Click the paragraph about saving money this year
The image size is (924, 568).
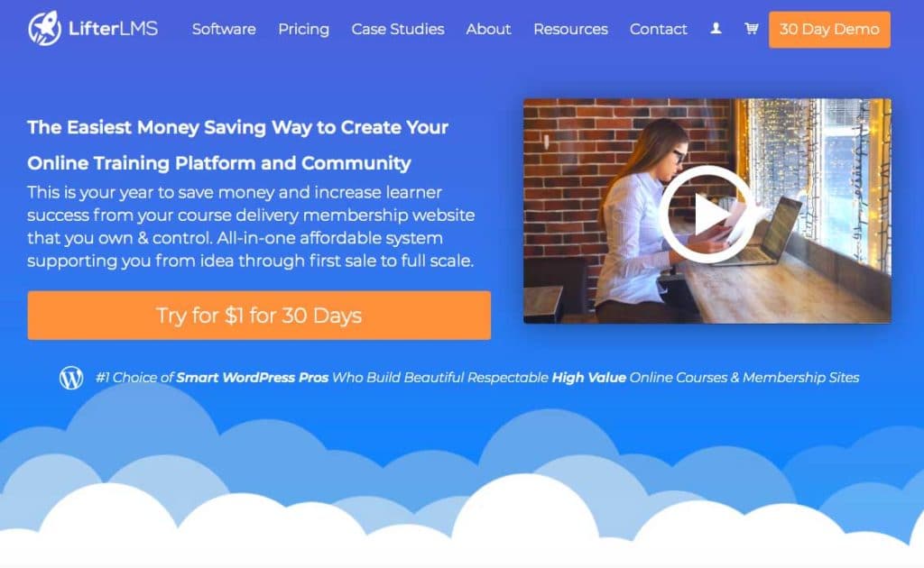point(251,226)
